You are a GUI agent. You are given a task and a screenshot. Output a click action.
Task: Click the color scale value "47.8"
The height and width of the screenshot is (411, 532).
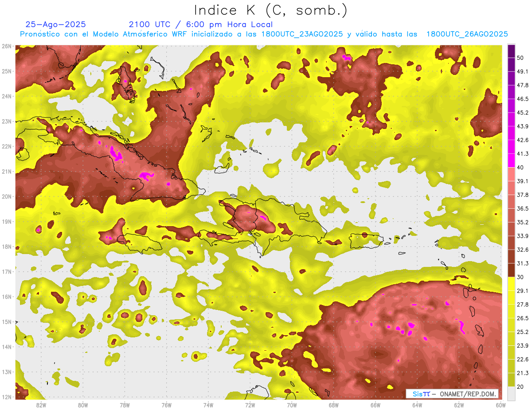click(523, 85)
